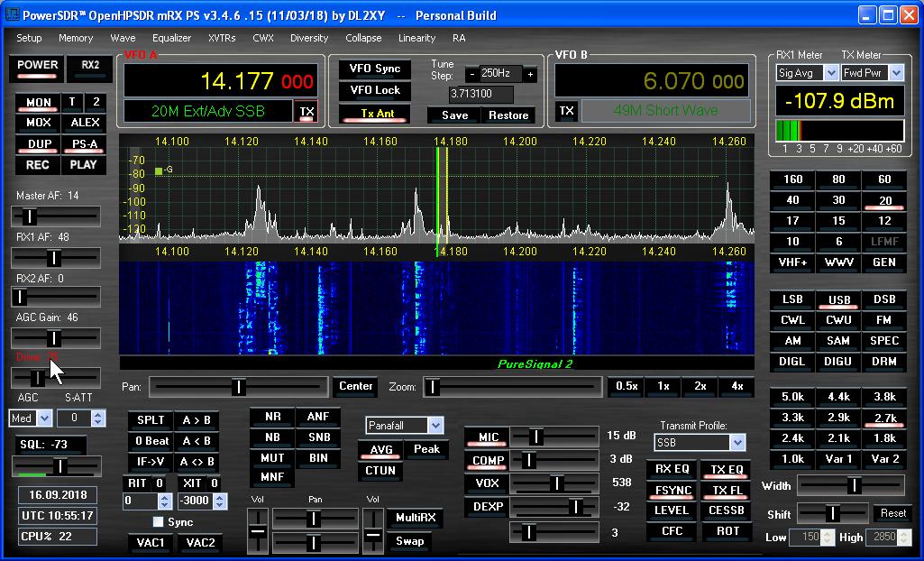
Task: Toggle the RX2 receiver button
Action: (x=90, y=68)
